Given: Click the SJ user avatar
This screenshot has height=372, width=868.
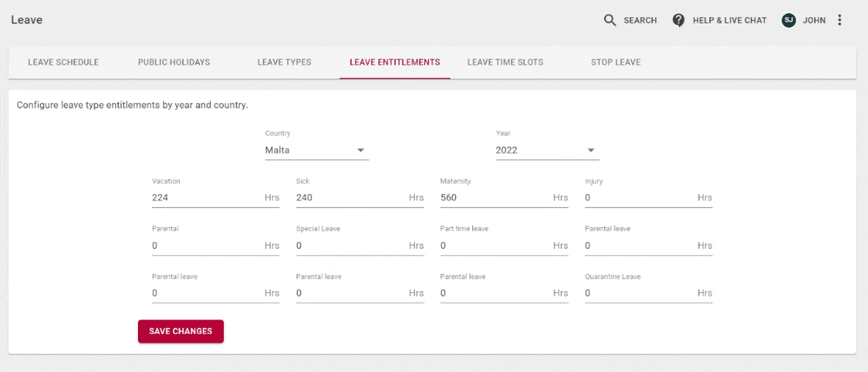Looking at the screenshot, I should click(788, 21).
